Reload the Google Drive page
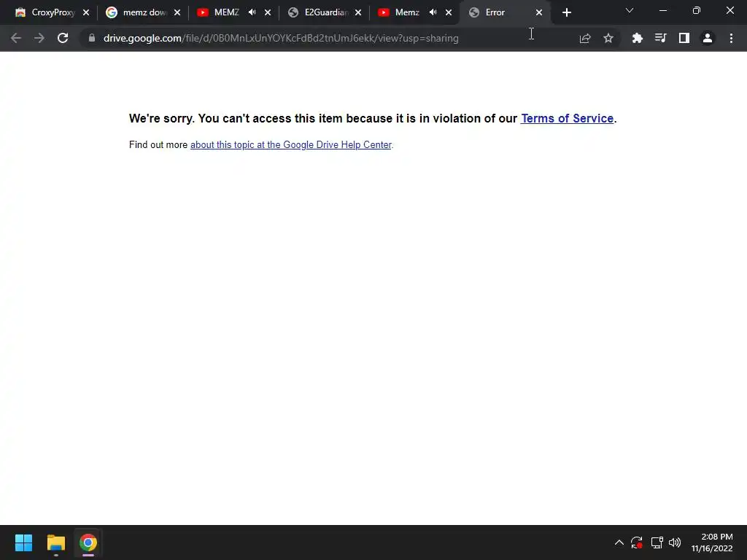The image size is (747, 560). coord(63,38)
